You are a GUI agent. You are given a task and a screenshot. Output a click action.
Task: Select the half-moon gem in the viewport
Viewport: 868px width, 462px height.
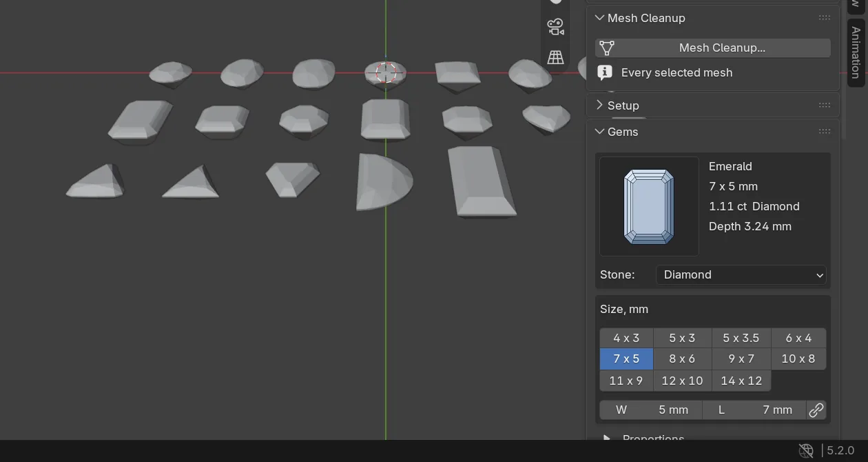(x=383, y=182)
